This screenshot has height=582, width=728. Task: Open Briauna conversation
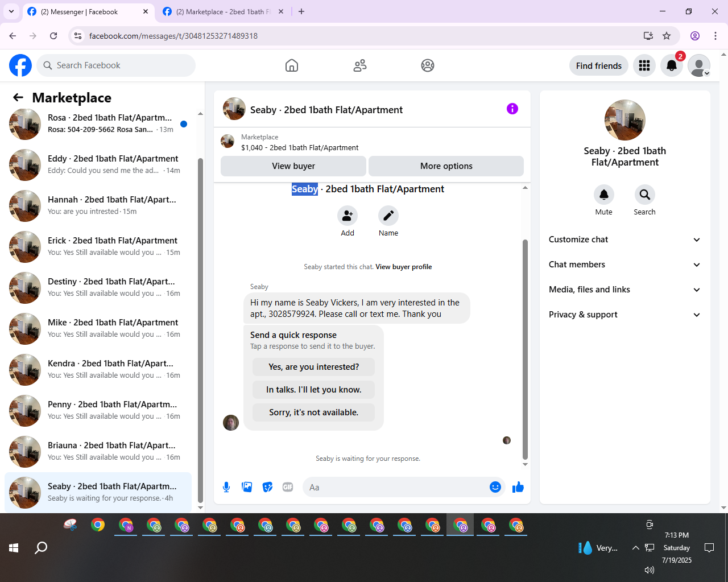coord(98,452)
